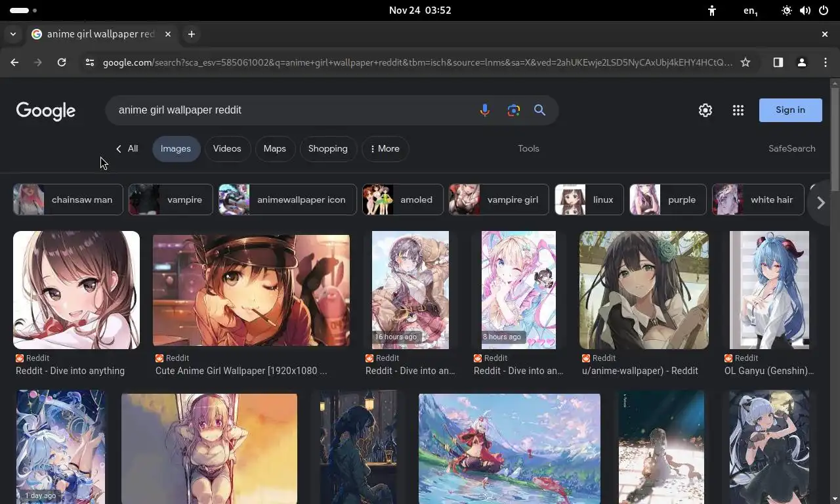Reload the page

pyautogui.click(x=62, y=62)
